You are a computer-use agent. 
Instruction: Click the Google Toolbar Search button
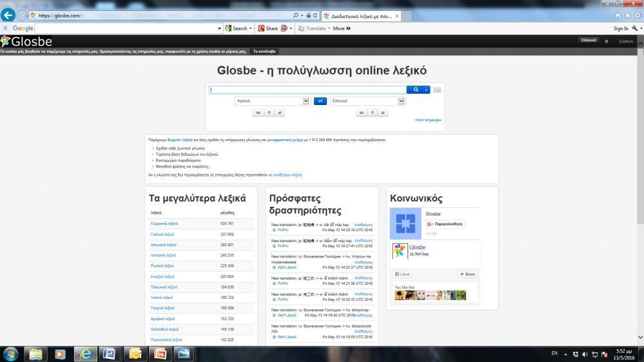(x=237, y=28)
